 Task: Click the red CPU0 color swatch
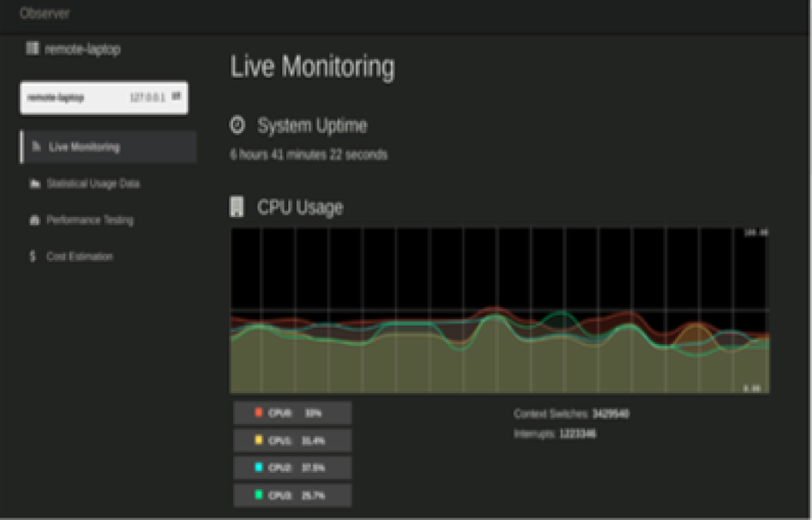click(259, 413)
